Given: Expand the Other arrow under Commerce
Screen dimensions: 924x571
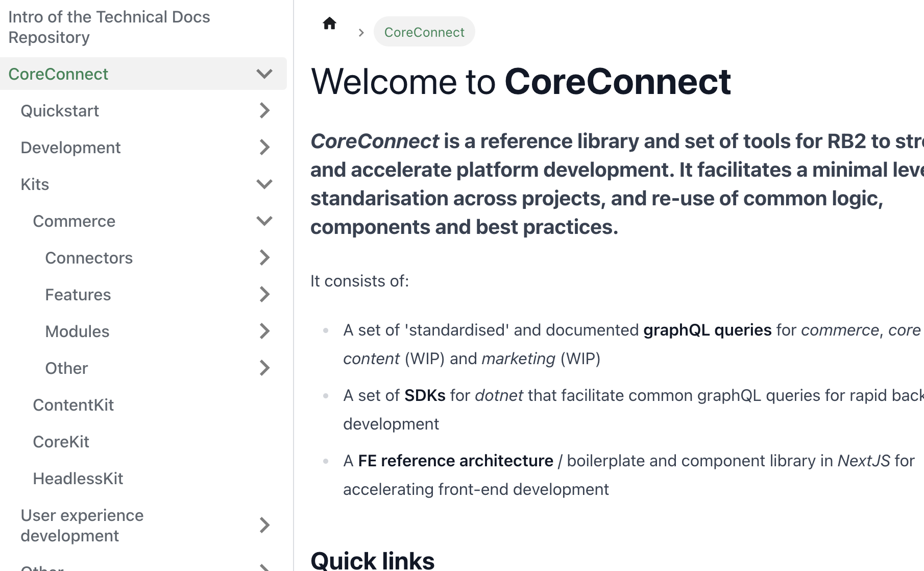Looking at the screenshot, I should point(264,368).
